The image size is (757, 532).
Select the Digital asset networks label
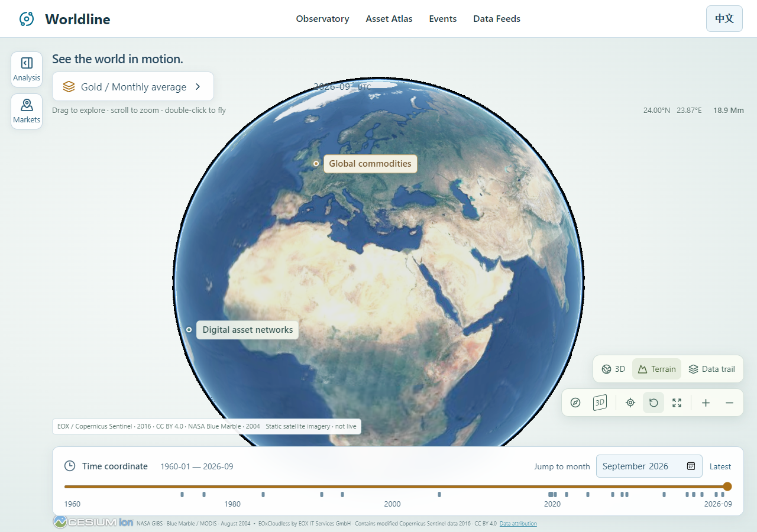(248, 330)
